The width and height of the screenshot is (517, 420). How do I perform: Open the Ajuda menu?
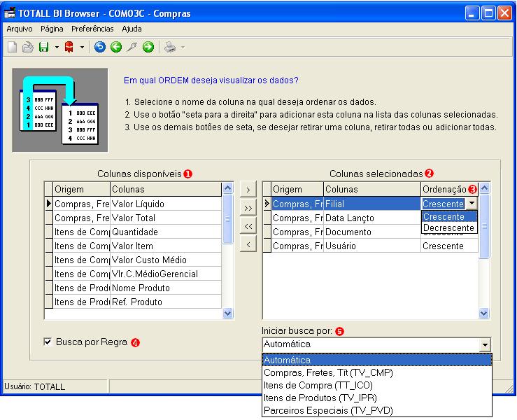(x=132, y=29)
